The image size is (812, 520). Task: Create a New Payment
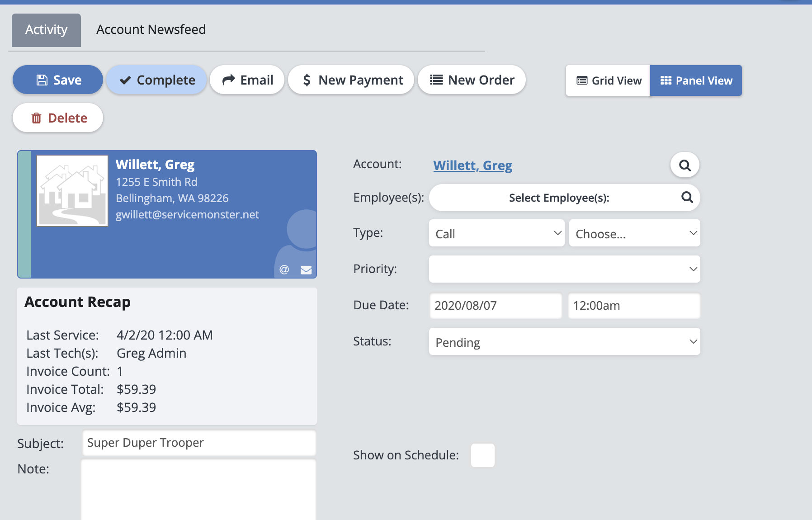coord(351,80)
